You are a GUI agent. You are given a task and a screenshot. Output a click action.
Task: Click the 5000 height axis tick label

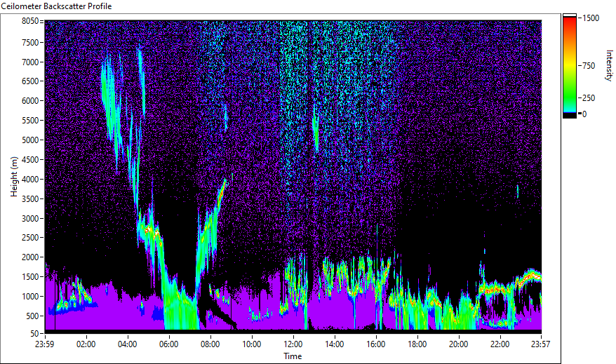[30, 140]
